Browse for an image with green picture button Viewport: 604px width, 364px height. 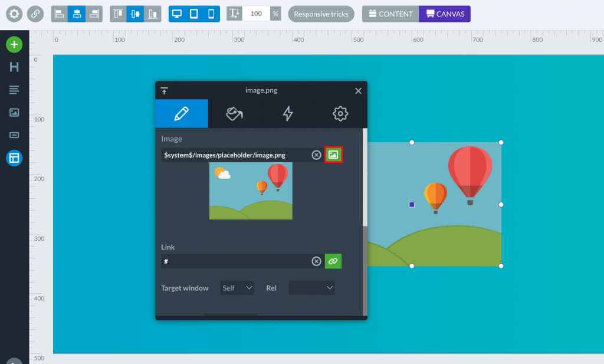point(333,155)
